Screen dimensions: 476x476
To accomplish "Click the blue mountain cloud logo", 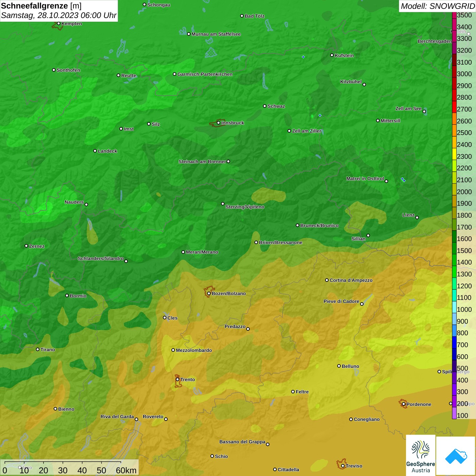I will point(456,456).
